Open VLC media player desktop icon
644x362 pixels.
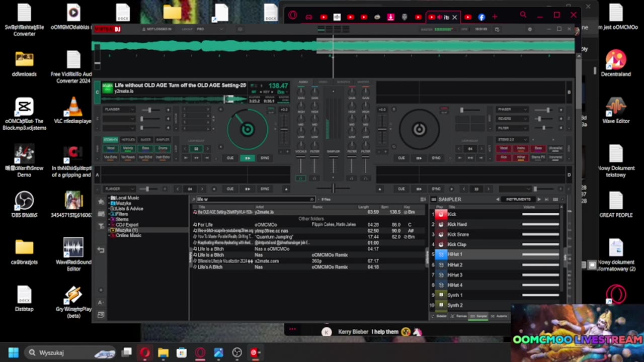(x=73, y=111)
